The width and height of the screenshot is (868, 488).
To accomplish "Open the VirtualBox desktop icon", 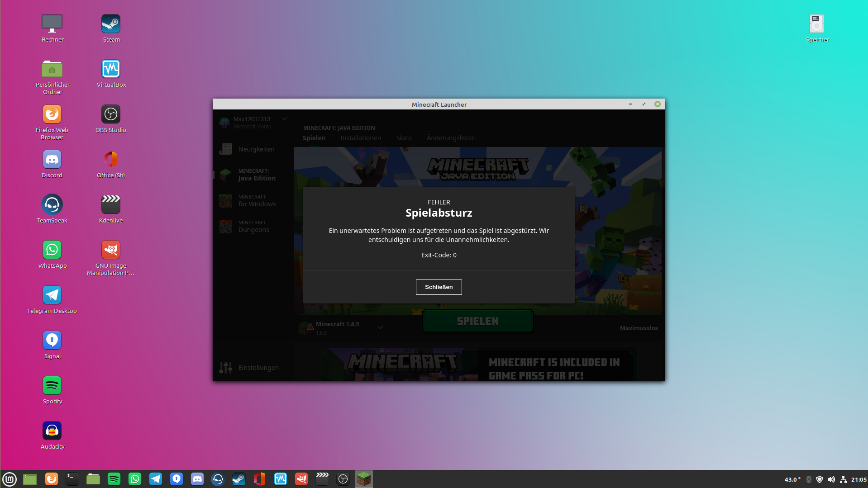I will (111, 74).
